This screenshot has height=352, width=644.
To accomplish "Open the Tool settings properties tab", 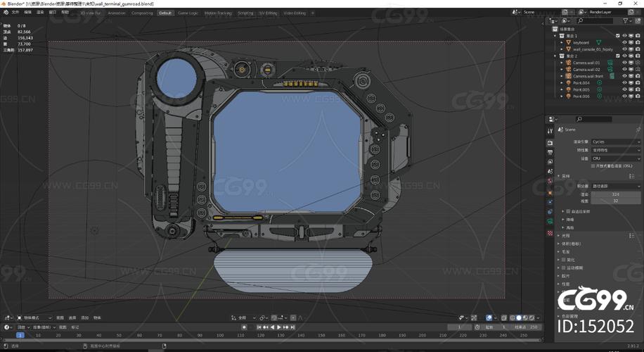I will (x=550, y=131).
